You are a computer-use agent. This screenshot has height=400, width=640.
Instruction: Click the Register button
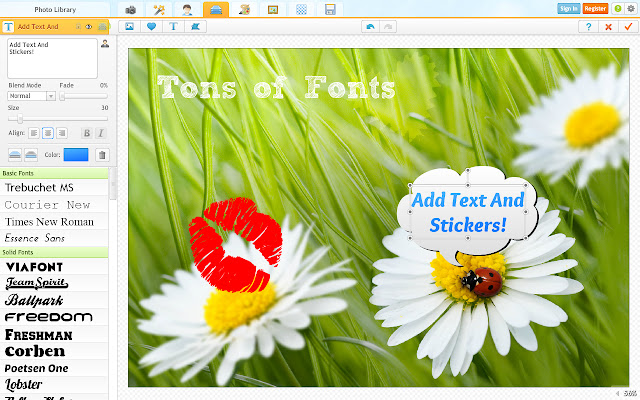[595, 9]
